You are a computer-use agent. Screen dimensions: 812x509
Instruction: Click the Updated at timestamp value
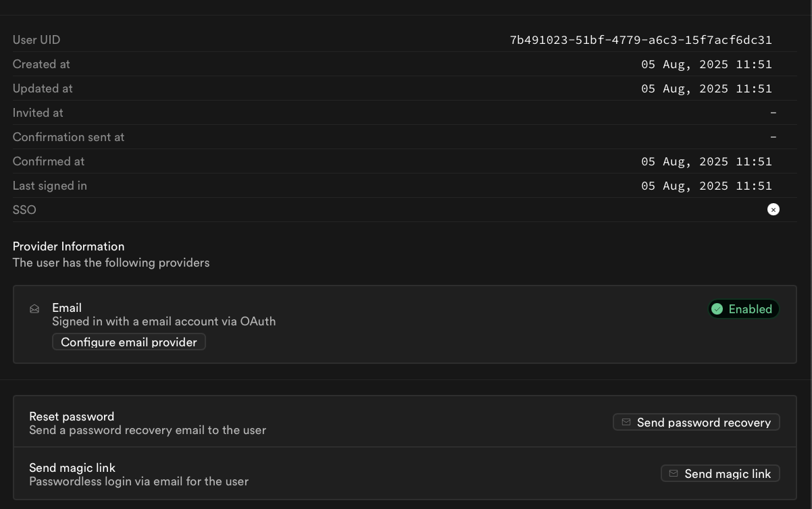707,88
